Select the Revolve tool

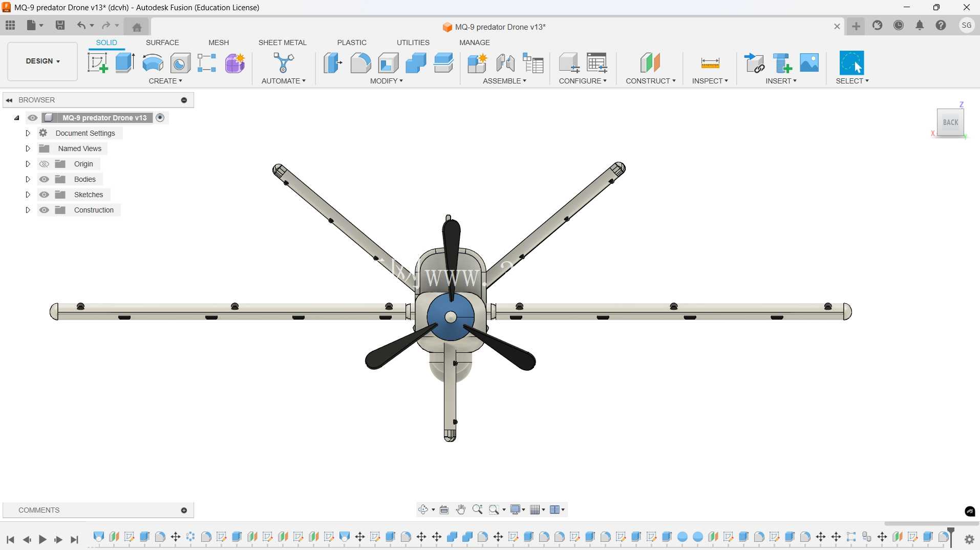coord(153,63)
